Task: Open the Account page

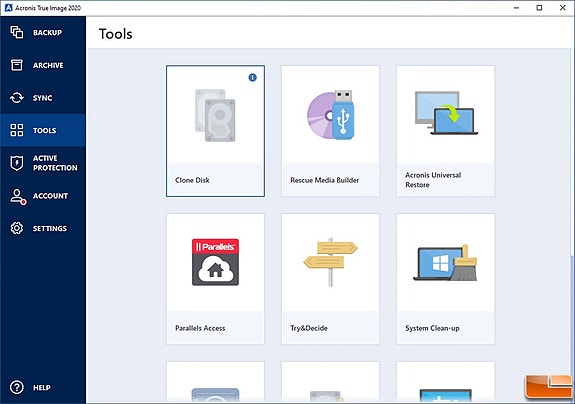Action: (43, 196)
